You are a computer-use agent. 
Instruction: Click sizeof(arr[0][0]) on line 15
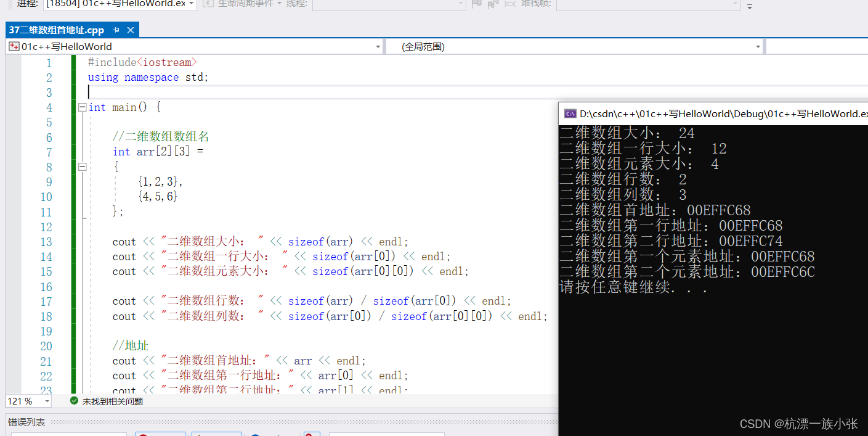point(363,271)
